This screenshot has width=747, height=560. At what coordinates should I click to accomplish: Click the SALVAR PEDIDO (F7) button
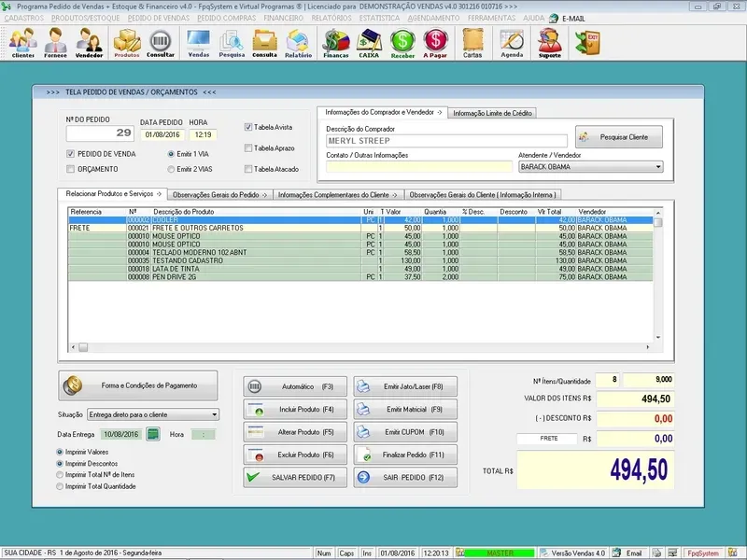click(295, 477)
